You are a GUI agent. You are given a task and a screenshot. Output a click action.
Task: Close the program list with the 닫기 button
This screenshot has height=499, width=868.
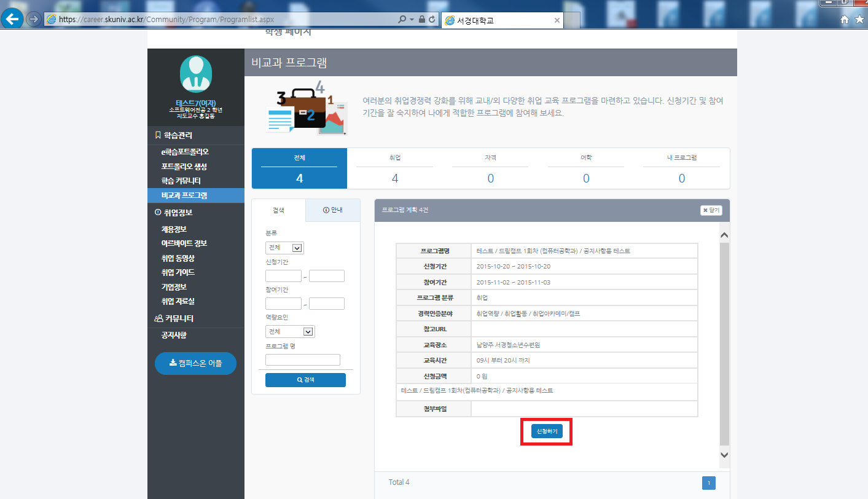[x=711, y=210]
